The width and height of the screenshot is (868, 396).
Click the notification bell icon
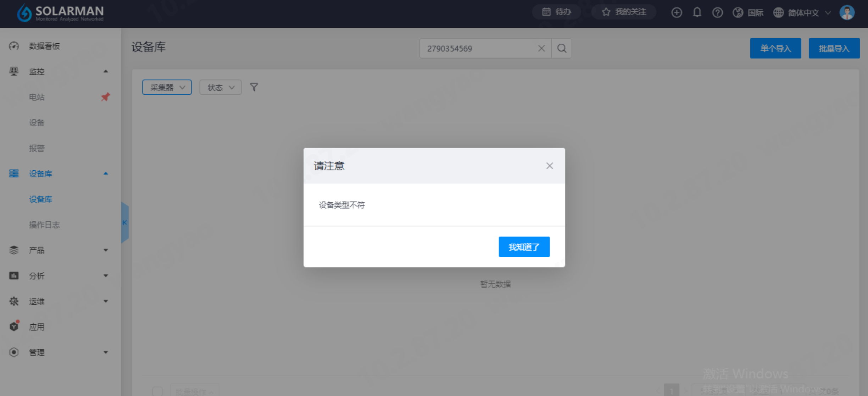point(697,12)
